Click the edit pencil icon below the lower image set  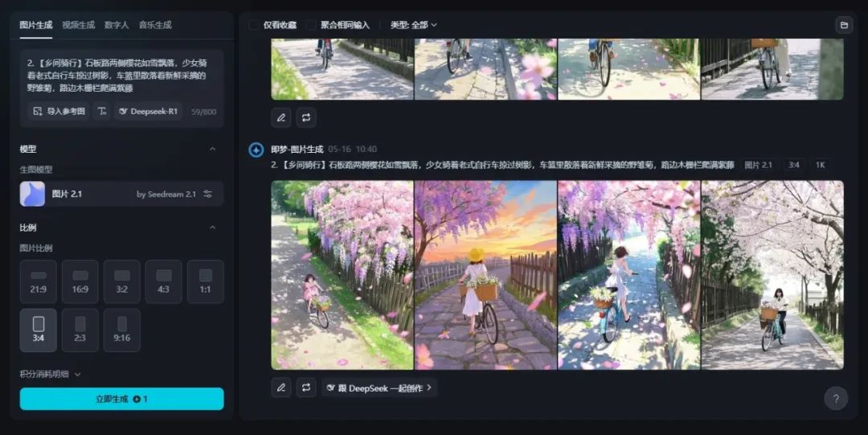(x=280, y=388)
